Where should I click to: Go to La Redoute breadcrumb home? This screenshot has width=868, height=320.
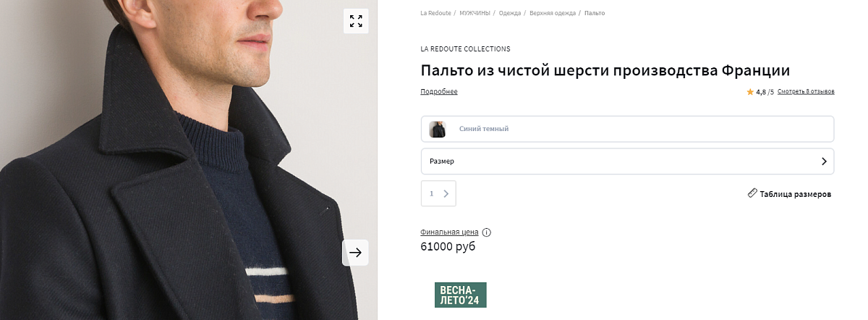point(435,13)
